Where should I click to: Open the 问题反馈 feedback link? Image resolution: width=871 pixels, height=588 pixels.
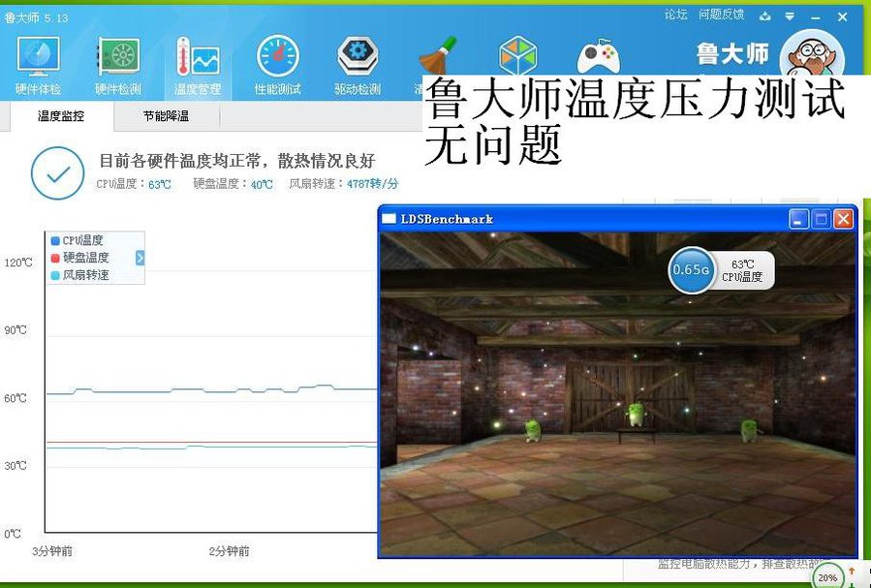[722, 15]
